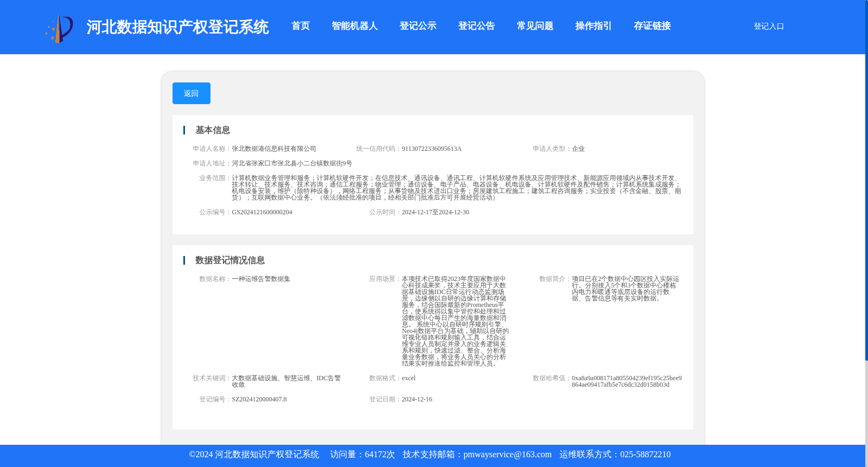The image size is (868, 467).
Task: Select credit code 91130722336095613A
Action: [x=432, y=149]
